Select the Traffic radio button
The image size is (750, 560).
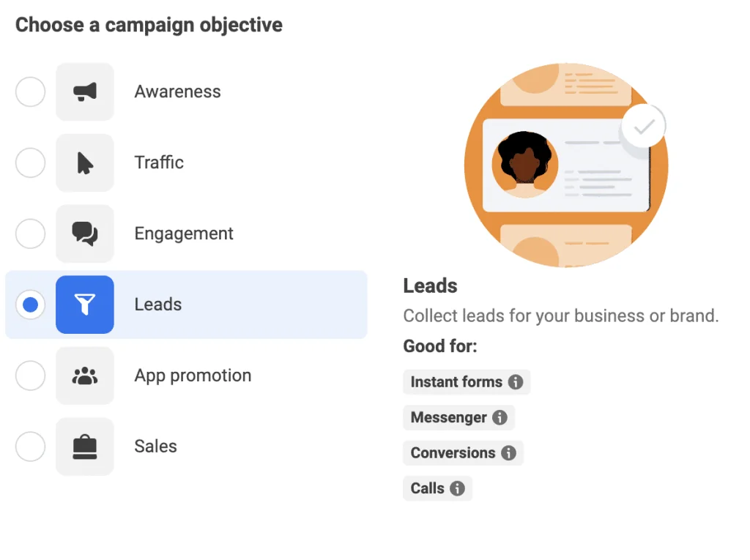point(30,163)
